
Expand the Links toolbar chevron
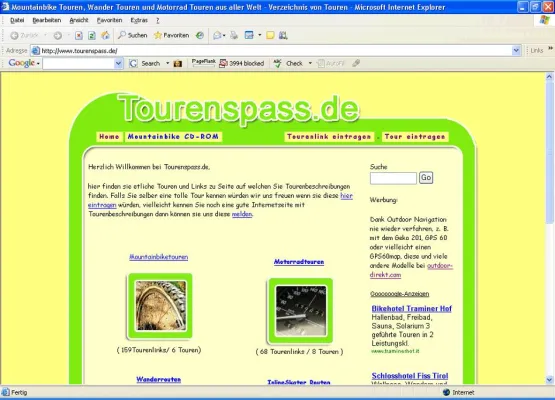pos(550,48)
